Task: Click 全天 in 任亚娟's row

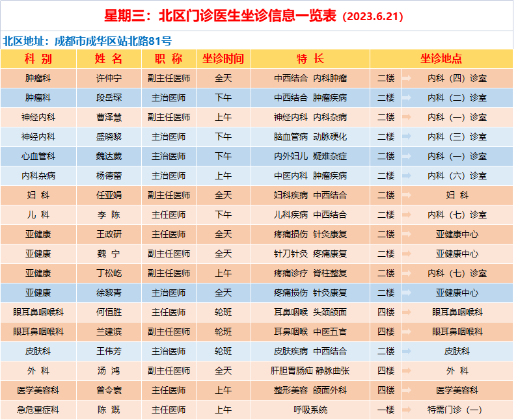Action: (x=223, y=195)
